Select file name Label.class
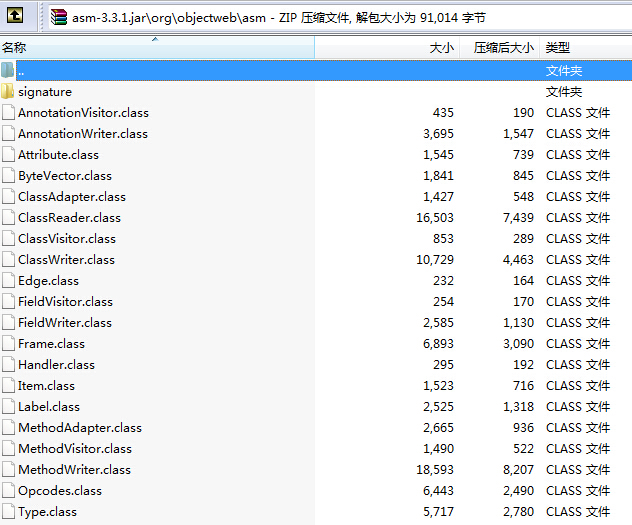The width and height of the screenshot is (632, 525). 49,407
